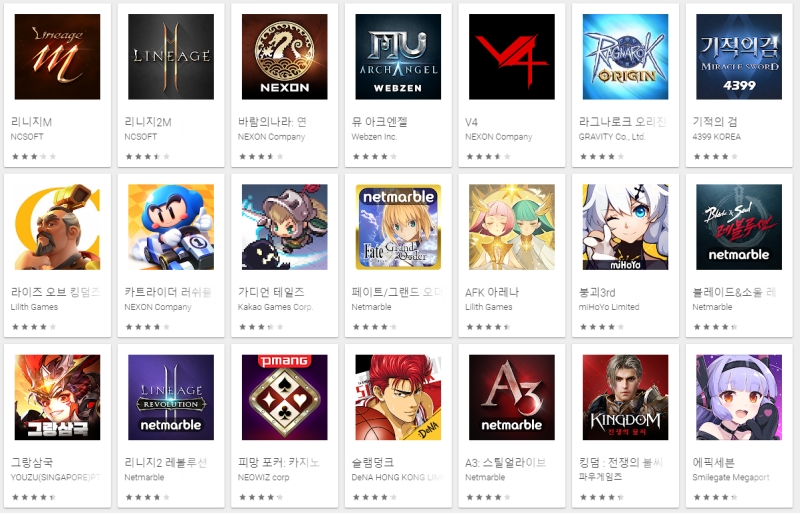Click the Lineage 2M app icon
800x513 pixels.
click(x=171, y=57)
